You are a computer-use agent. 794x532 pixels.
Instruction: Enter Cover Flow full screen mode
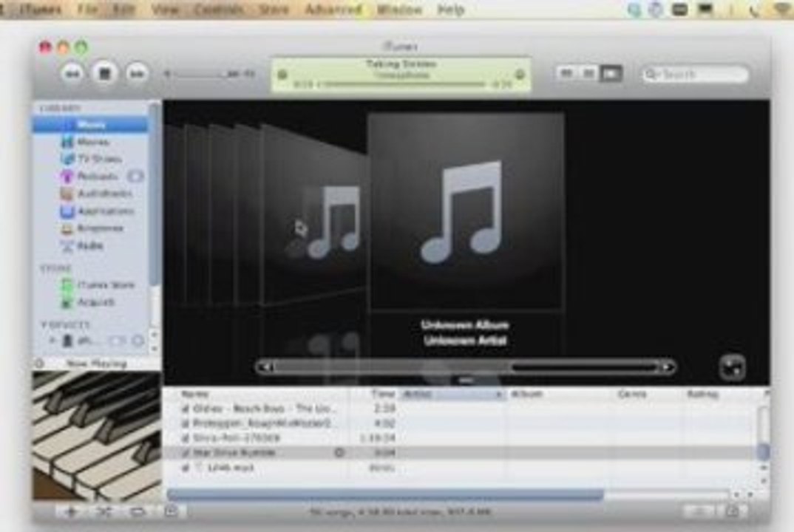(732, 367)
